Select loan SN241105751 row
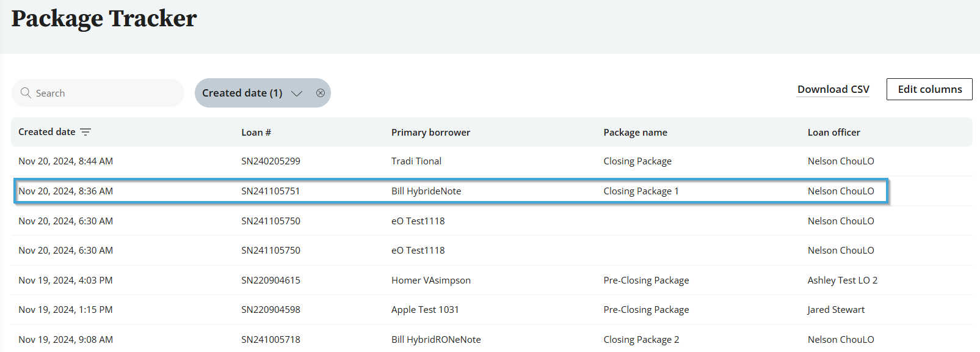This screenshot has width=980, height=352. pos(451,191)
